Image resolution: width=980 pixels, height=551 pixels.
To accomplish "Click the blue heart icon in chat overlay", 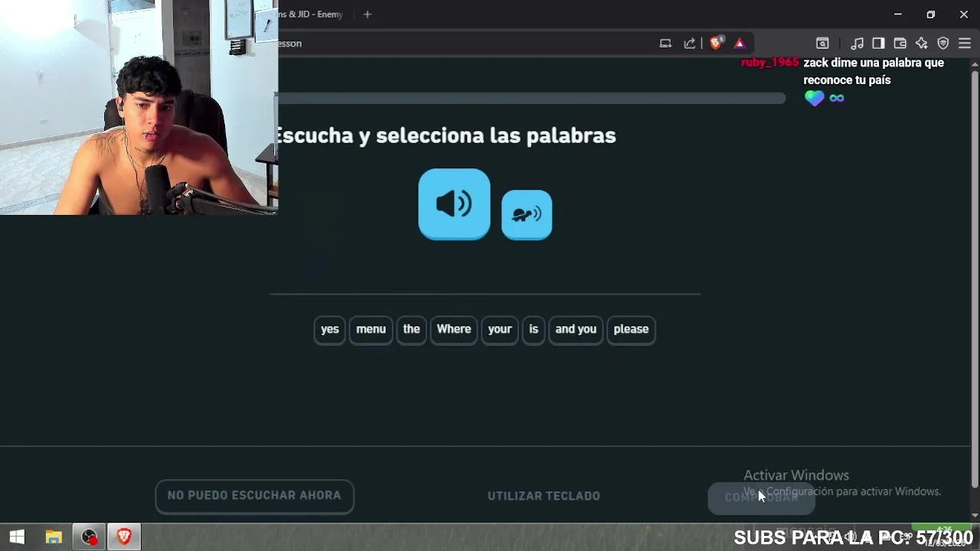I will click(x=814, y=98).
